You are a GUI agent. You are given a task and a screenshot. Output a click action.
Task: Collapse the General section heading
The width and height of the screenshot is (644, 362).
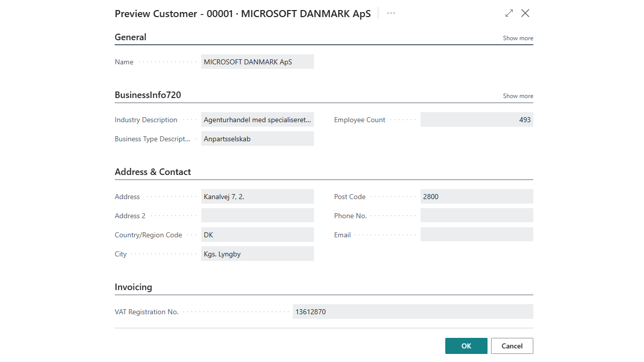pos(130,37)
